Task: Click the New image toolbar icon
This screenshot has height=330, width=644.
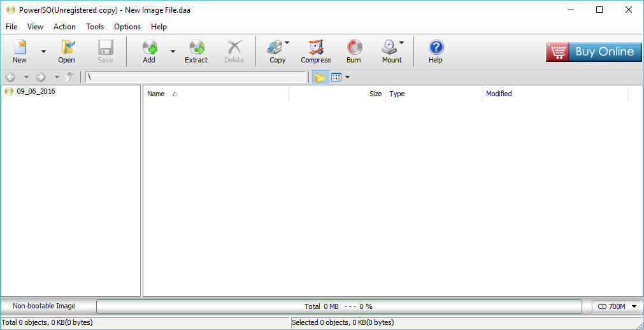Action: pyautogui.click(x=20, y=47)
